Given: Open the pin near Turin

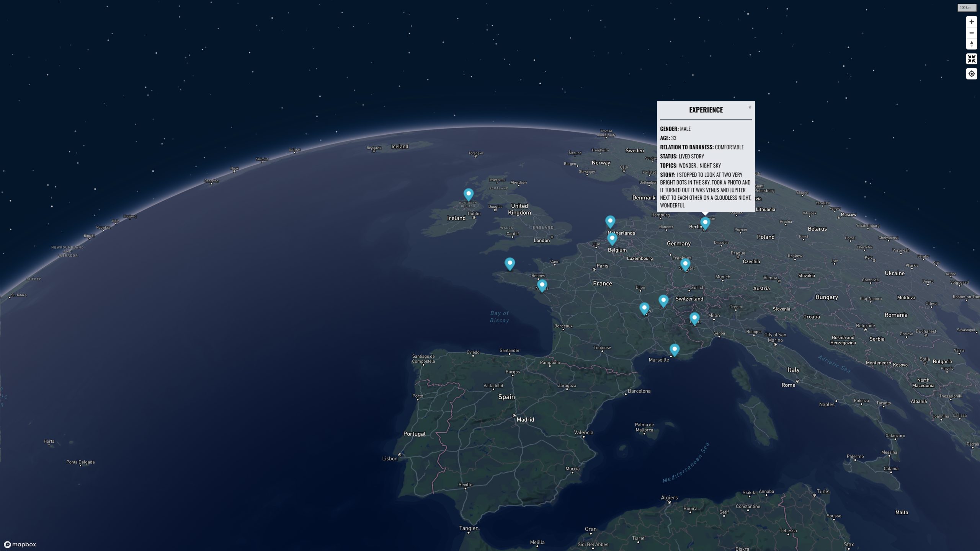Looking at the screenshot, I should pos(694,318).
